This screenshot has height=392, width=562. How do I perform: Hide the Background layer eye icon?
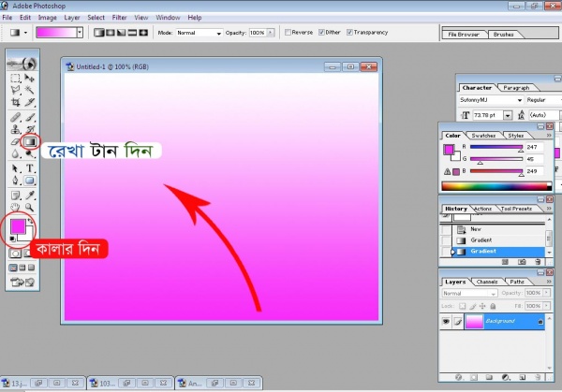tap(446, 322)
